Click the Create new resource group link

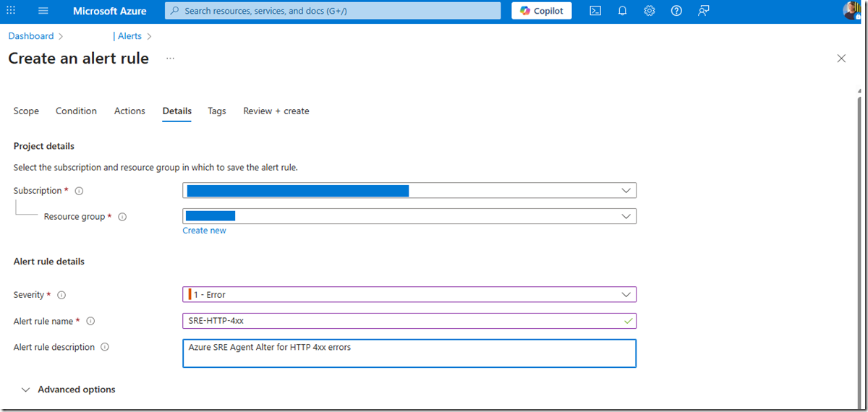tap(204, 231)
